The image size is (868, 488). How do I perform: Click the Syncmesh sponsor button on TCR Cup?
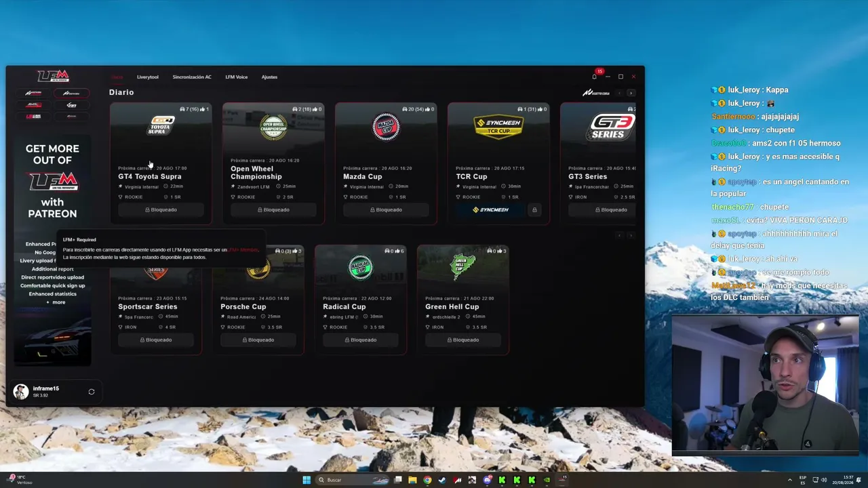tap(491, 209)
